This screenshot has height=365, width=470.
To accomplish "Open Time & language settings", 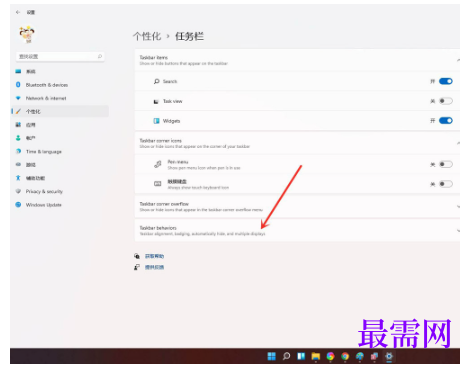I will point(60,151).
